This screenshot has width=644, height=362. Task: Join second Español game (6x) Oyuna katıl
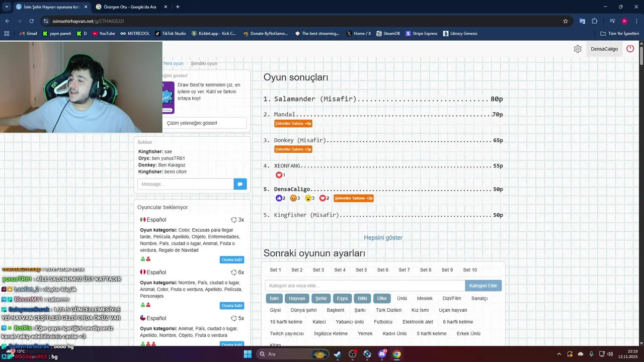coord(232,306)
